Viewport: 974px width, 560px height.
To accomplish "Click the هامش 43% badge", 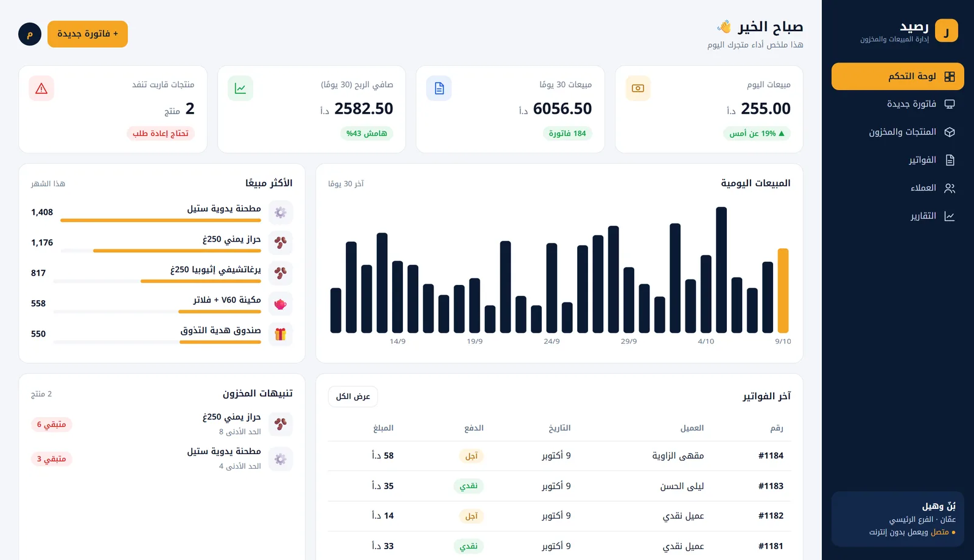I will point(366,133).
